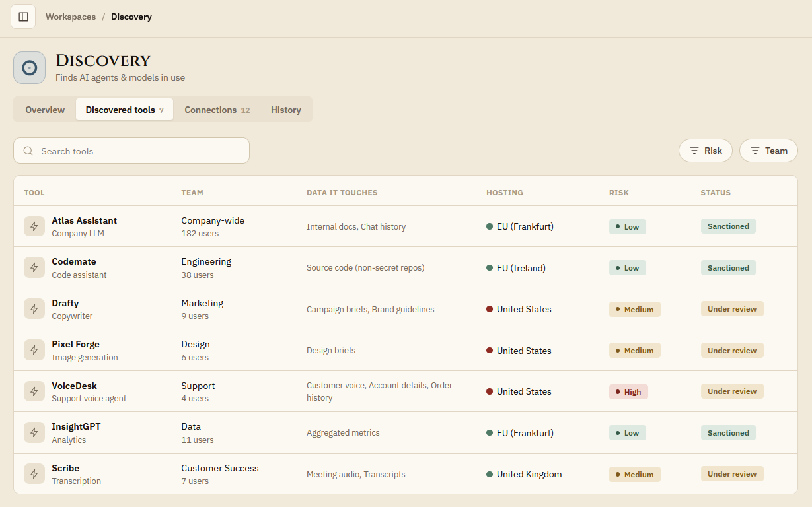Click the Scribe lightning icon
812x507 pixels.
pyautogui.click(x=34, y=474)
